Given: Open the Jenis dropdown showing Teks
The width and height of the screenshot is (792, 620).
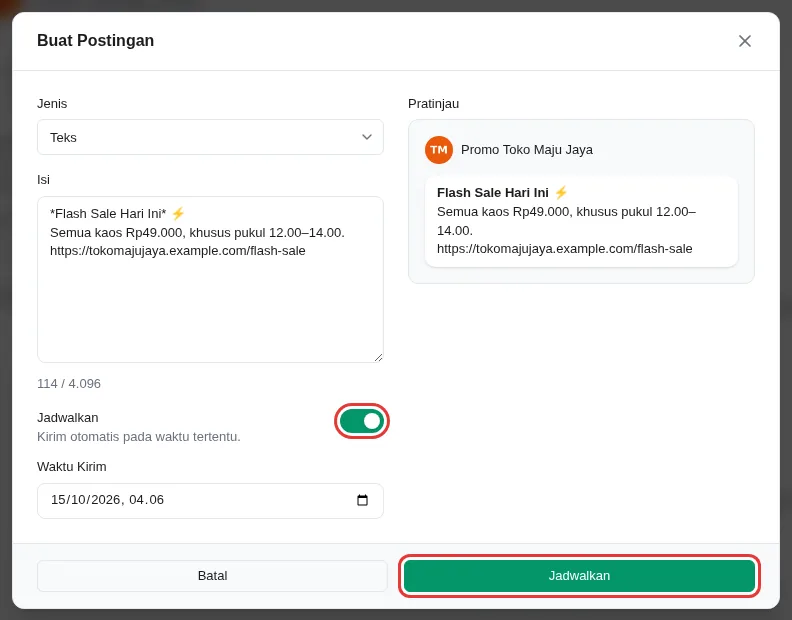Looking at the screenshot, I should click(210, 137).
